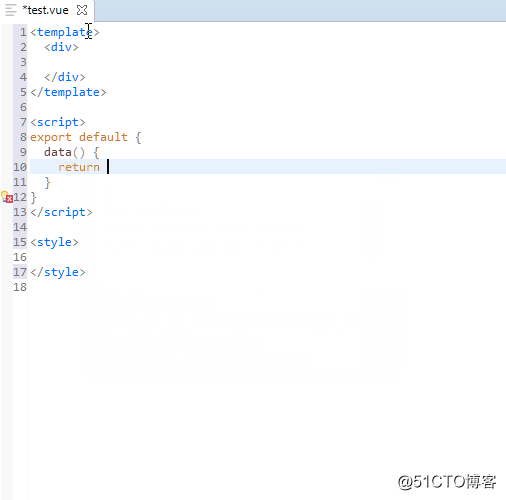Image resolution: width=506 pixels, height=500 pixels.
Task: Click the 'data()' method name on line 9
Action: tap(64, 152)
